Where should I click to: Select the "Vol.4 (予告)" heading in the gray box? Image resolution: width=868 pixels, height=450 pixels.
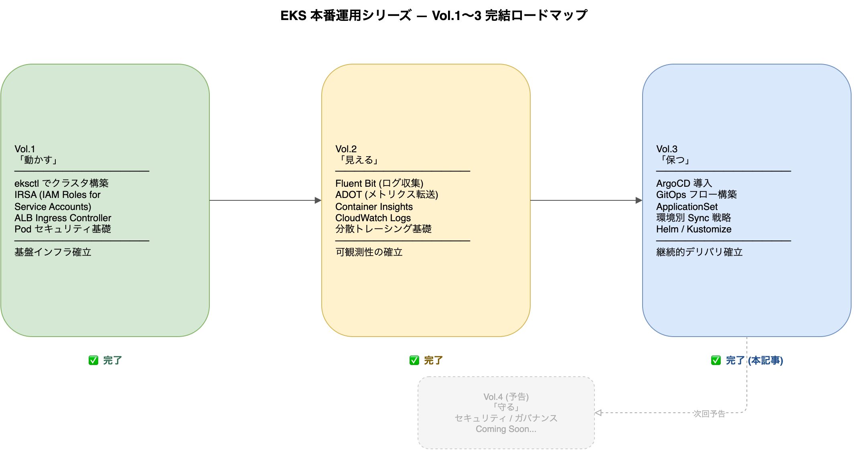pos(506,397)
